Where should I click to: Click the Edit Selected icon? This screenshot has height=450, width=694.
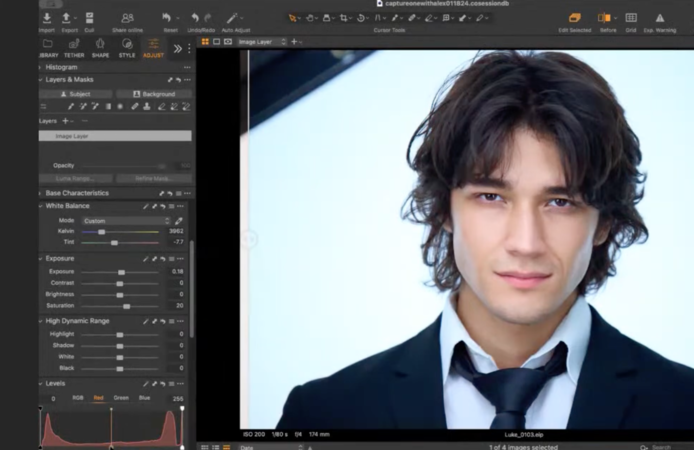tap(574, 18)
